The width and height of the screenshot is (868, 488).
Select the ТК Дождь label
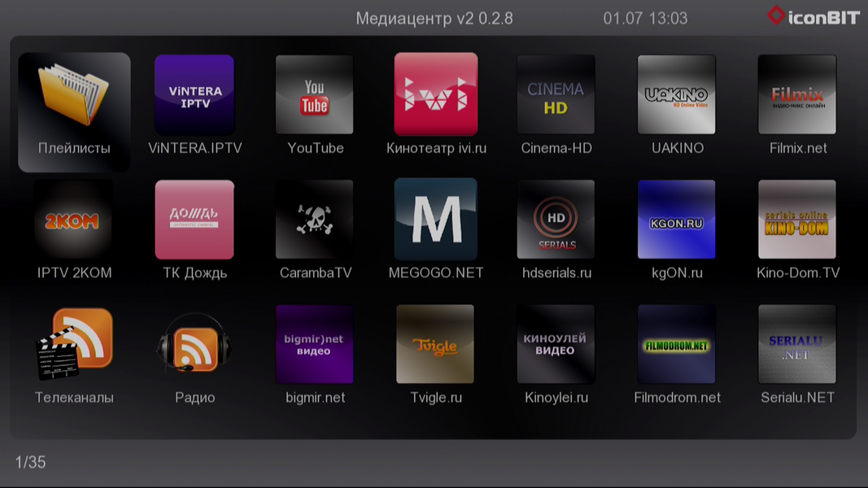point(195,273)
